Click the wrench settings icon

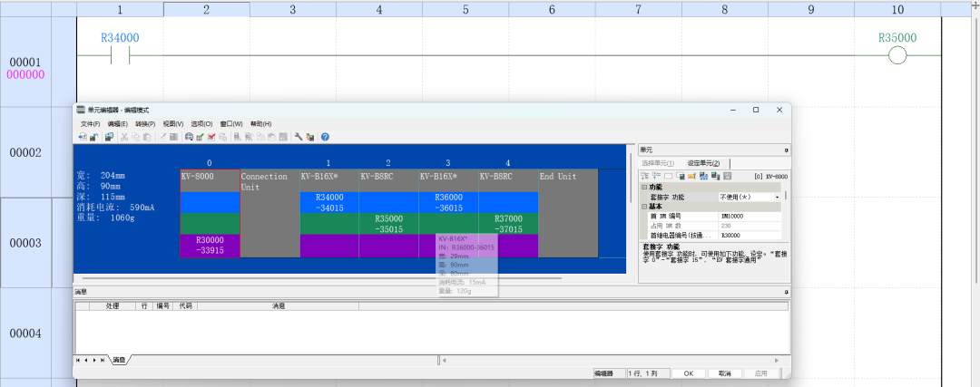299,137
